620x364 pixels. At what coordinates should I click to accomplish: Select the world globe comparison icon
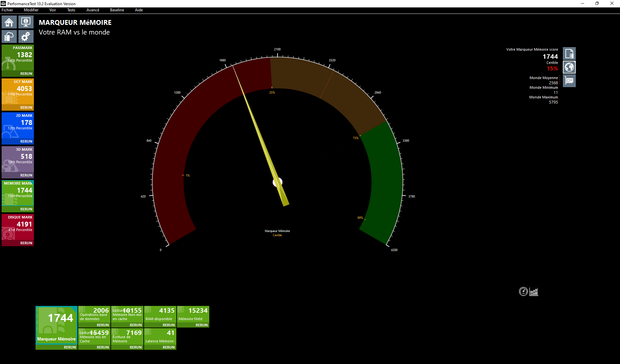569,67
